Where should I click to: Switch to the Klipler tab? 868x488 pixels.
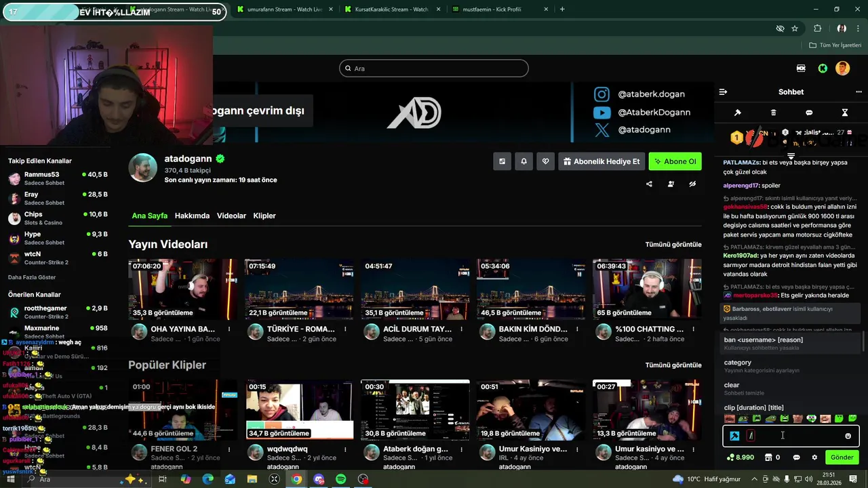(x=264, y=216)
